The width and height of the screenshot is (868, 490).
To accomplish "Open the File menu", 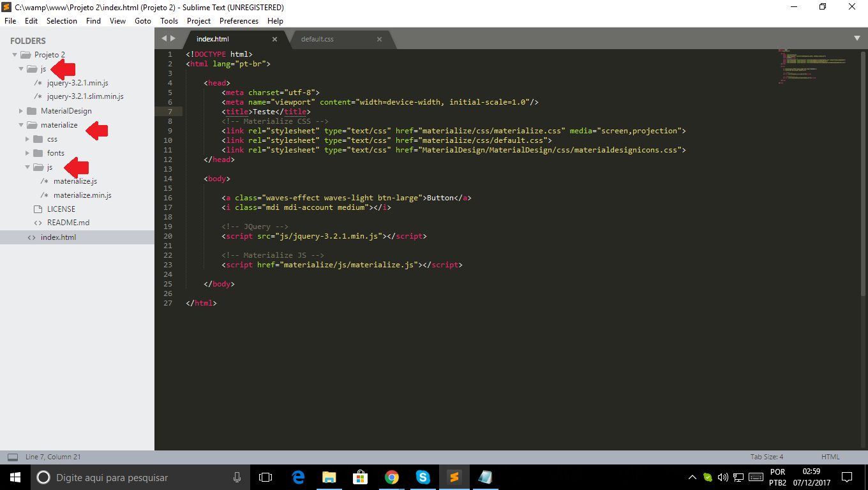I will (10, 21).
